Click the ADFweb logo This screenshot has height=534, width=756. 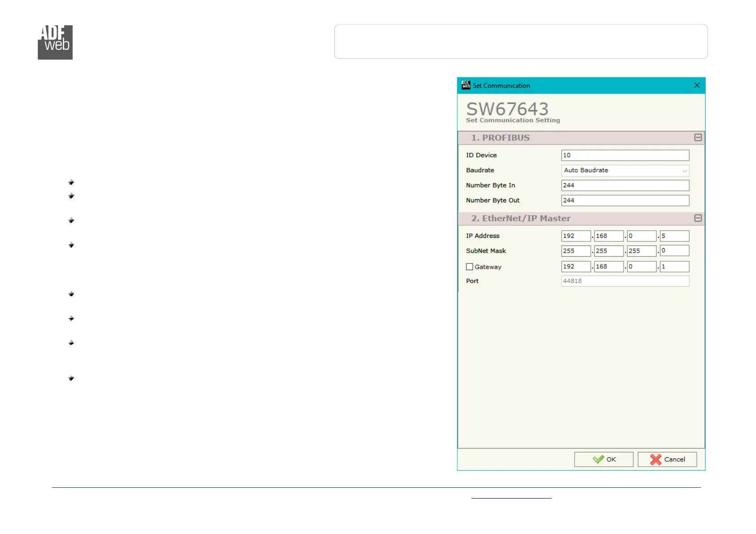point(55,42)
